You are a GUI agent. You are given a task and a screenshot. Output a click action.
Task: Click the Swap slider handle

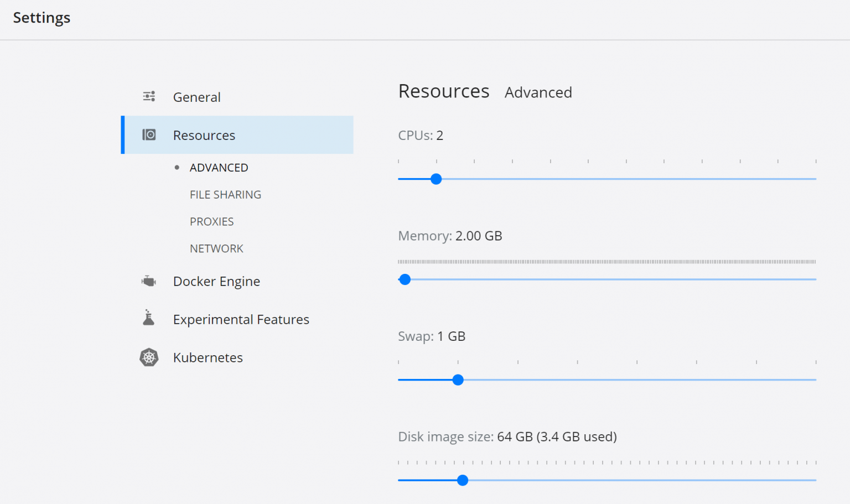point(458,380)
